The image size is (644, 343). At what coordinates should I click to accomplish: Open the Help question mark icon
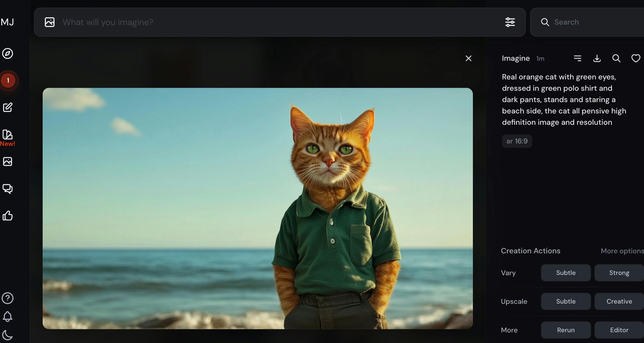coord(8,298)
